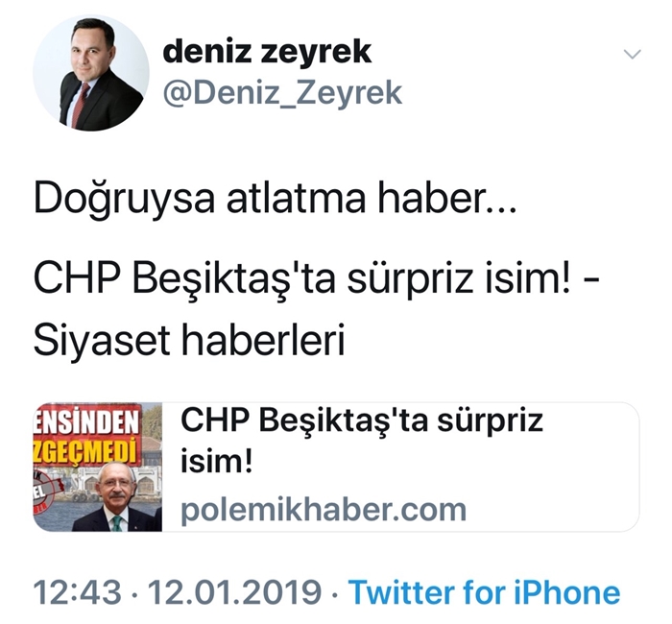This screenshot has width=672, height=624.
Task: Expand the tweet options chevron
Action: point(633,54)
